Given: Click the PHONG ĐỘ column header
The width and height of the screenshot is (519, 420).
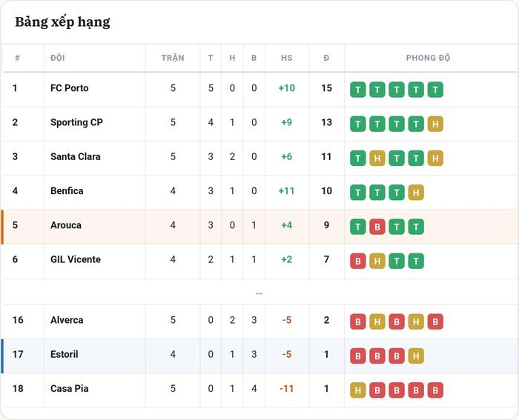Looking at the screenshot, I should coord(428,58).
